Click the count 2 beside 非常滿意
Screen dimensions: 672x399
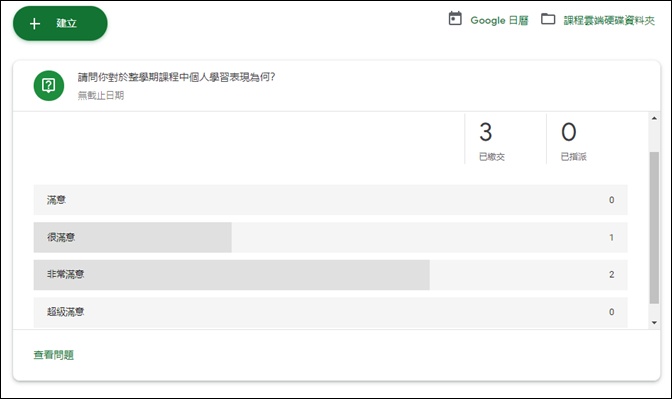(x=612, y=274)
